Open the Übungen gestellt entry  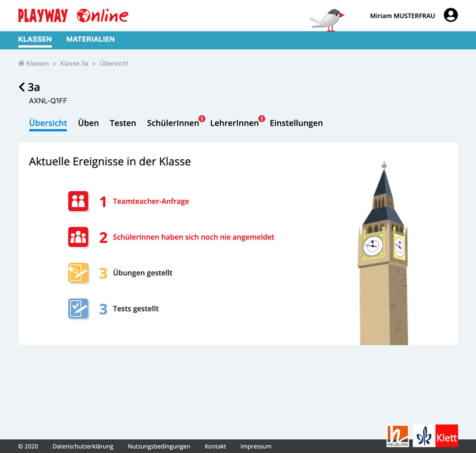pyautogui.click(x=143, y=273)
